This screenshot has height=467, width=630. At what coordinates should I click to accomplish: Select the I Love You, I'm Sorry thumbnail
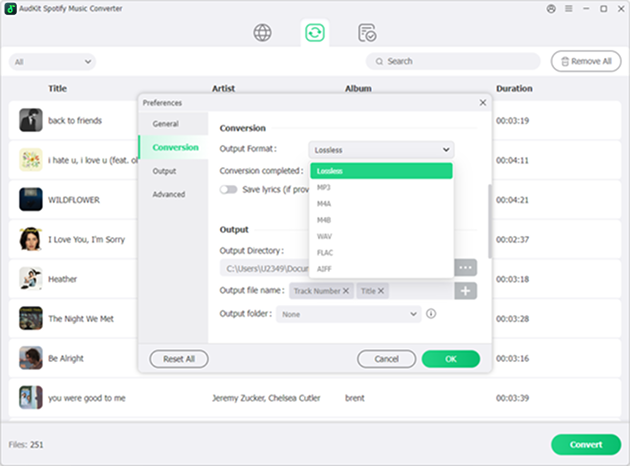click(31, 239)
